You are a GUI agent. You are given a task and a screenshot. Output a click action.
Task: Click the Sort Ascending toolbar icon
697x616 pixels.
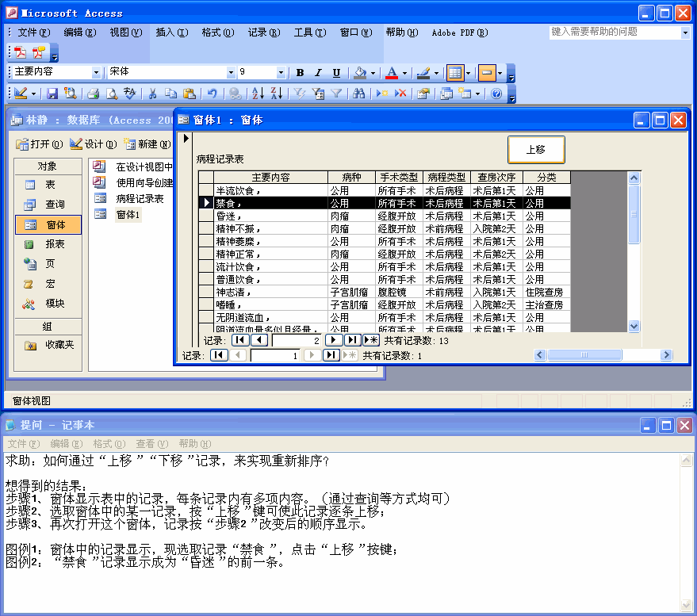258,94
